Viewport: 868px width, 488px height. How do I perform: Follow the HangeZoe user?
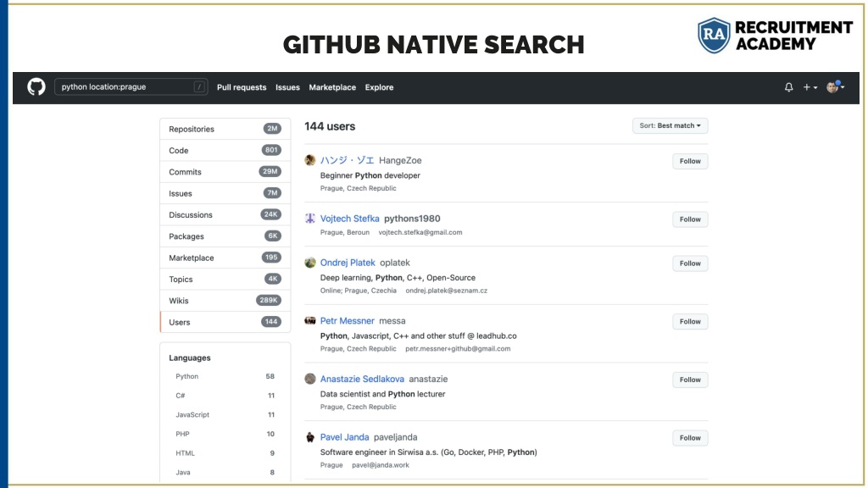(x=690, y=161)
